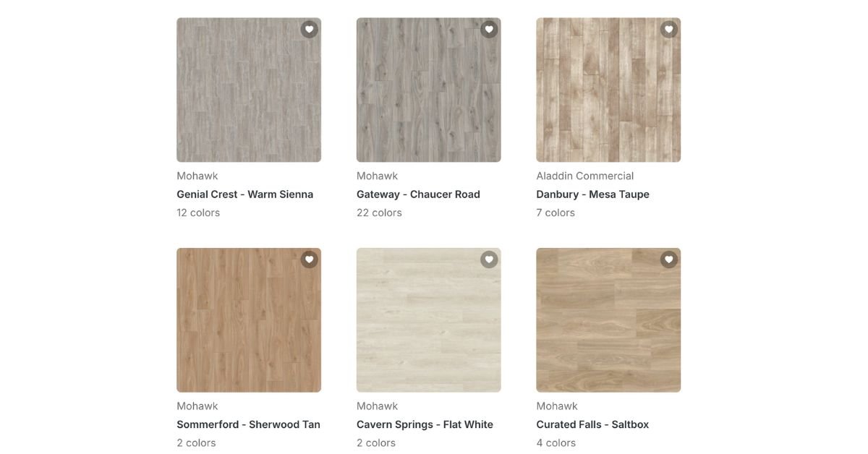Screen dimensions: 868x454
Task: Favorite Genial Crest Warm Sienna with heart icon
Action: tap(310, 30)
